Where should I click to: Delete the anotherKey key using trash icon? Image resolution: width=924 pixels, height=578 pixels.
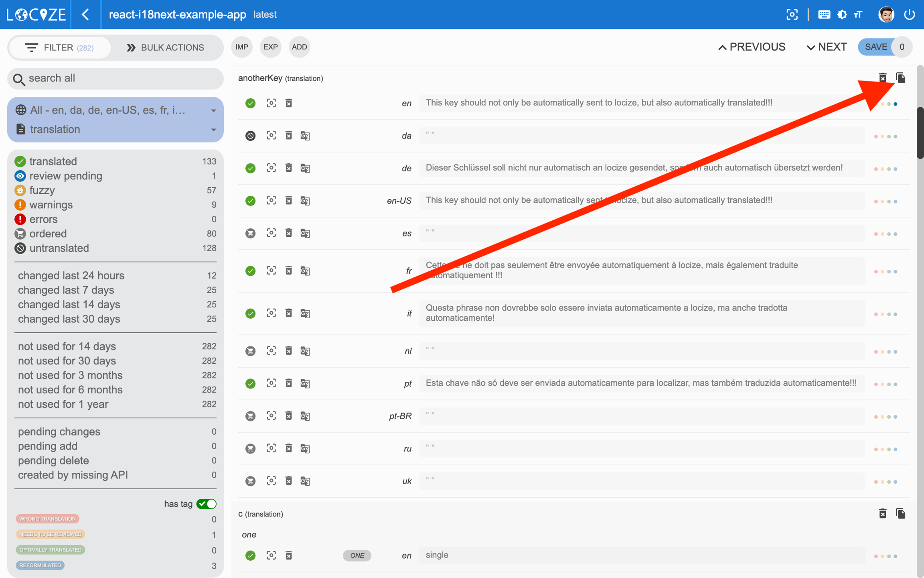pos(883,78)
